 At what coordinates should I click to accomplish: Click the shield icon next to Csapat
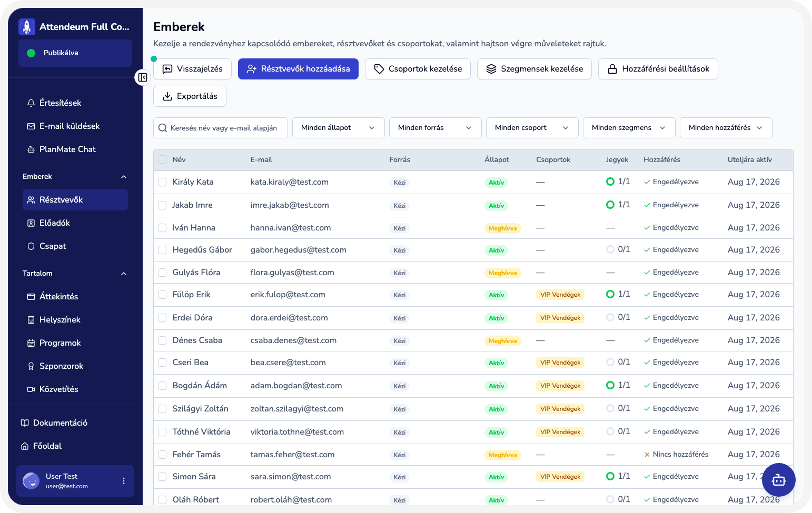click(x=31, y=246)
